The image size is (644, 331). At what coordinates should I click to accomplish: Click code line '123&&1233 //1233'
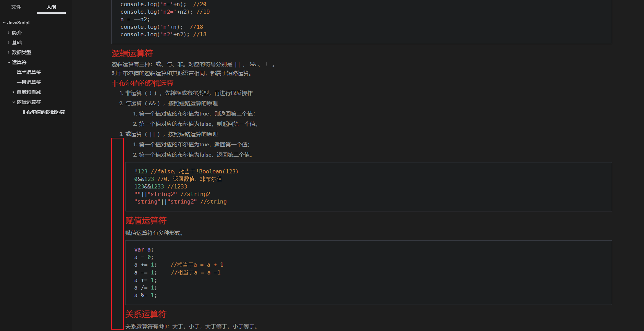point(161,187)
